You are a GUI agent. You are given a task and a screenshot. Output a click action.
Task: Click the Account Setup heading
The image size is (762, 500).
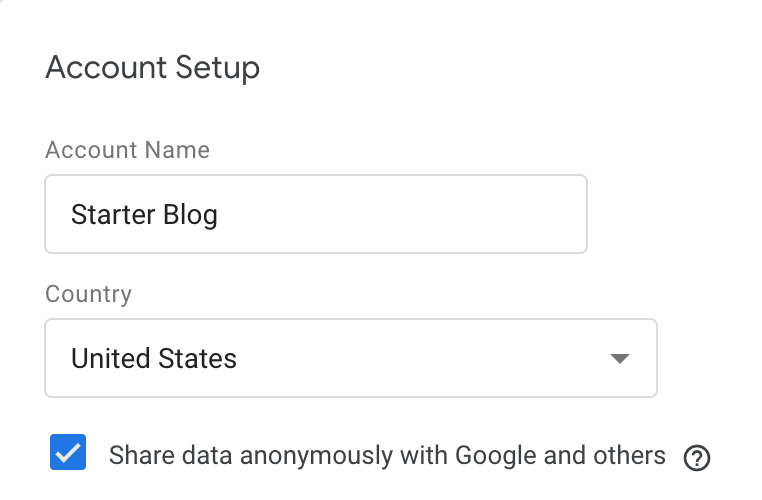coord(153,68)
